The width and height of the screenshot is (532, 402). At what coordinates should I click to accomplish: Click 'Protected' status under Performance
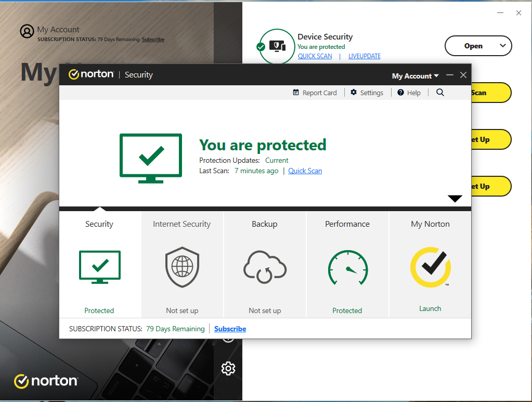click(x=347, y=310)
